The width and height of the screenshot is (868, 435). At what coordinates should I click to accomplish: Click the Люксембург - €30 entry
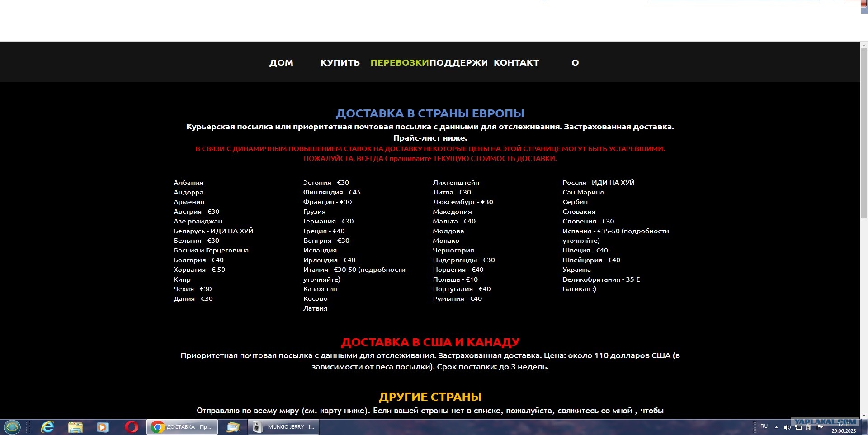463,202
